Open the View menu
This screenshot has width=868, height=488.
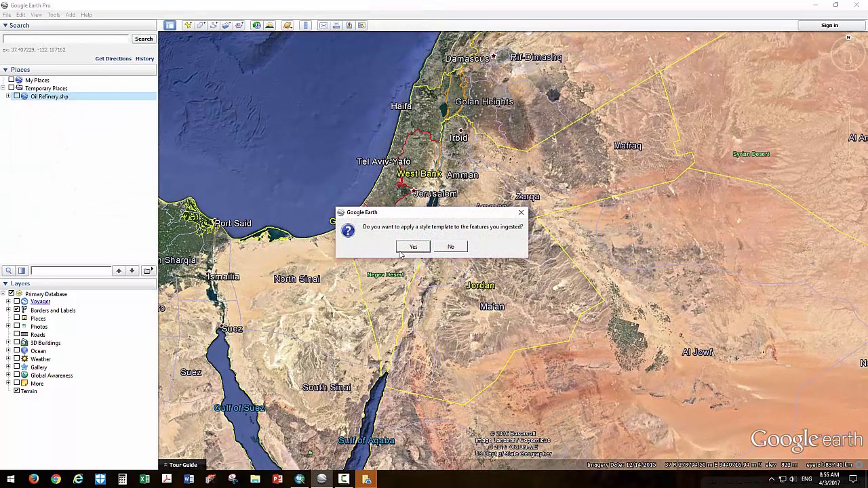(x=37, y=15)
